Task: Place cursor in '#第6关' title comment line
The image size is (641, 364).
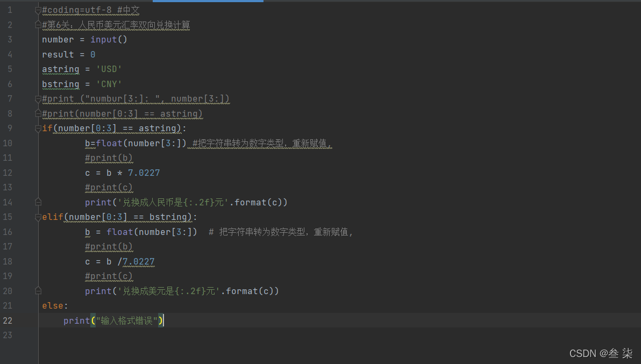Action: (x=116, y=25)
